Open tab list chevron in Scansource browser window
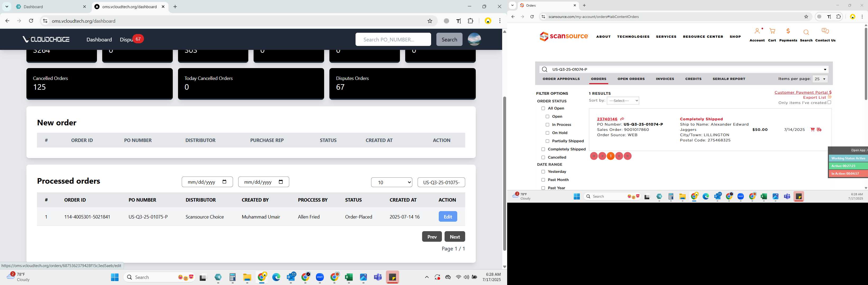 pos(512,5)
